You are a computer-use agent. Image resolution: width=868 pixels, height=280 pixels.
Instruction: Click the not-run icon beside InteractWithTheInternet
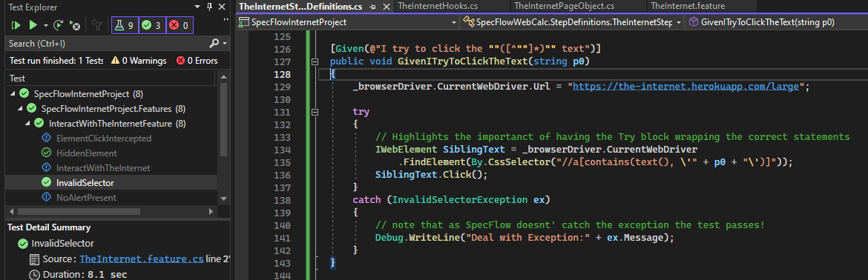click(x=47, y=167)
